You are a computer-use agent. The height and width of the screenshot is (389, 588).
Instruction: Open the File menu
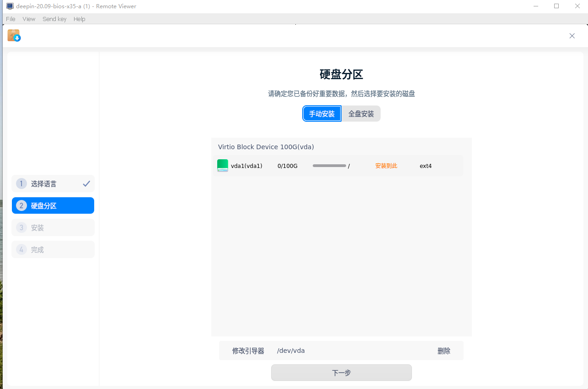pos(11,19)
